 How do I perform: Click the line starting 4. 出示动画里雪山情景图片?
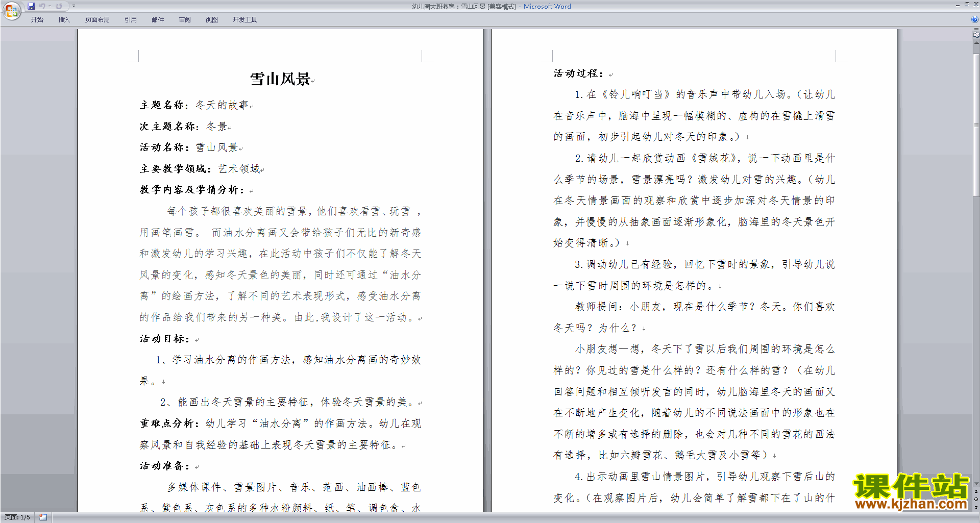tap(705, 477)
